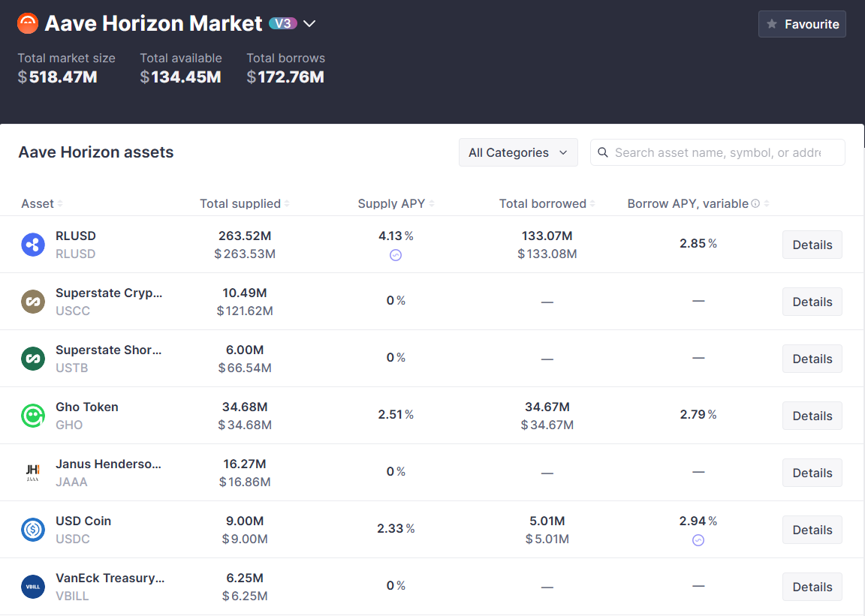The width and height of the screenshot is (865, 616).
Task: Click the USTB $66.54M supplied value
Action: pyautogui.click(x=245, y=368)
